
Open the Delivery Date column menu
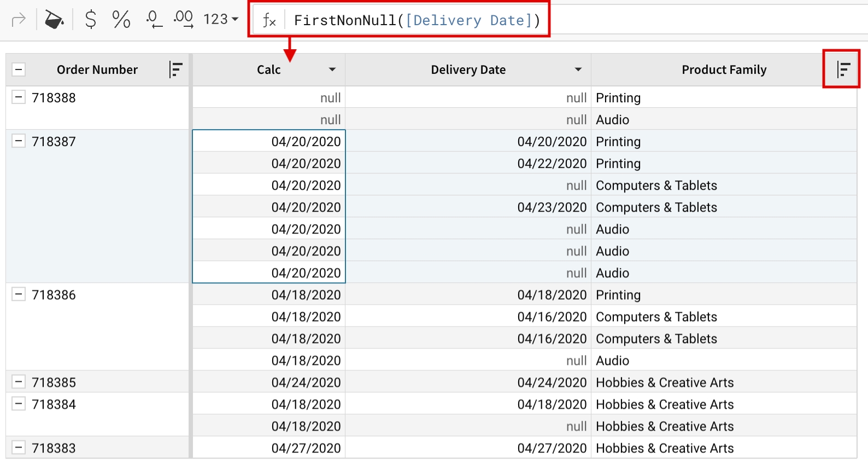tap(578, 69)
